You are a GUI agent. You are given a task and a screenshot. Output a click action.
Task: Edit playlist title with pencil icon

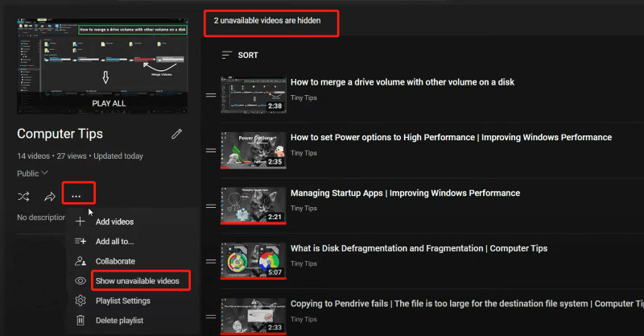(x=177, y=134)
